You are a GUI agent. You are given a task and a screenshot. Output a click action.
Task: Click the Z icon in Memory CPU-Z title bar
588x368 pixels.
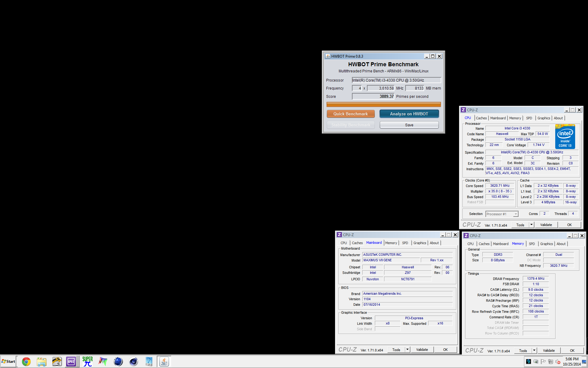pyautogui.click(x=466, y=236)
